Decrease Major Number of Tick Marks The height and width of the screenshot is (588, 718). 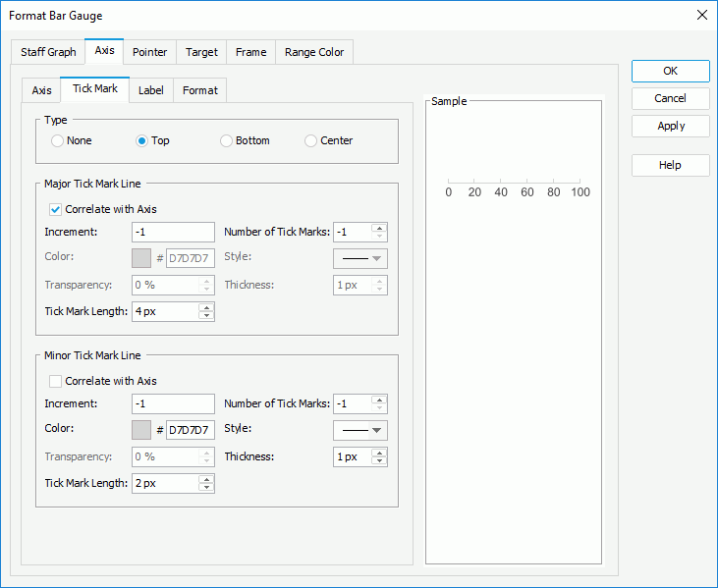tap(379, 237)
